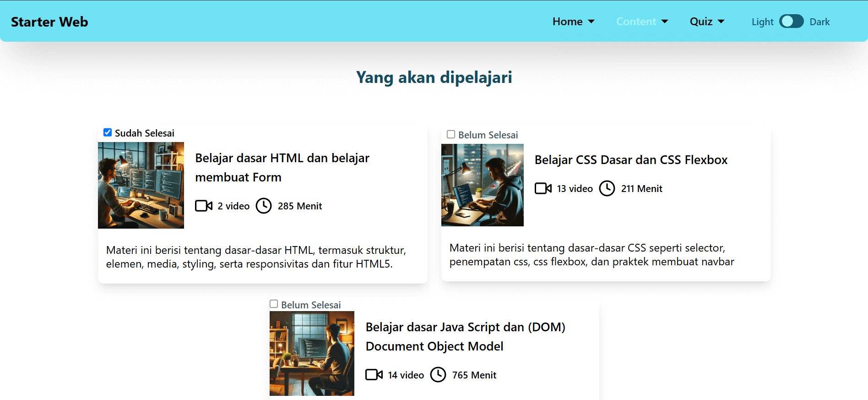This screenshot has width=868, height=400.
Task: Open the CSS course thumbnail image
Action: (483, 185)
